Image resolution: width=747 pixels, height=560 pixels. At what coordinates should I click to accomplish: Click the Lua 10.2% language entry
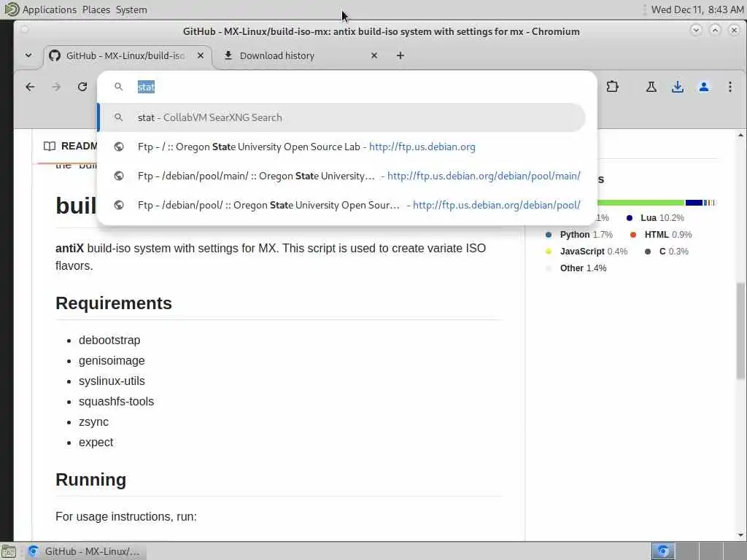pos(655,217)
